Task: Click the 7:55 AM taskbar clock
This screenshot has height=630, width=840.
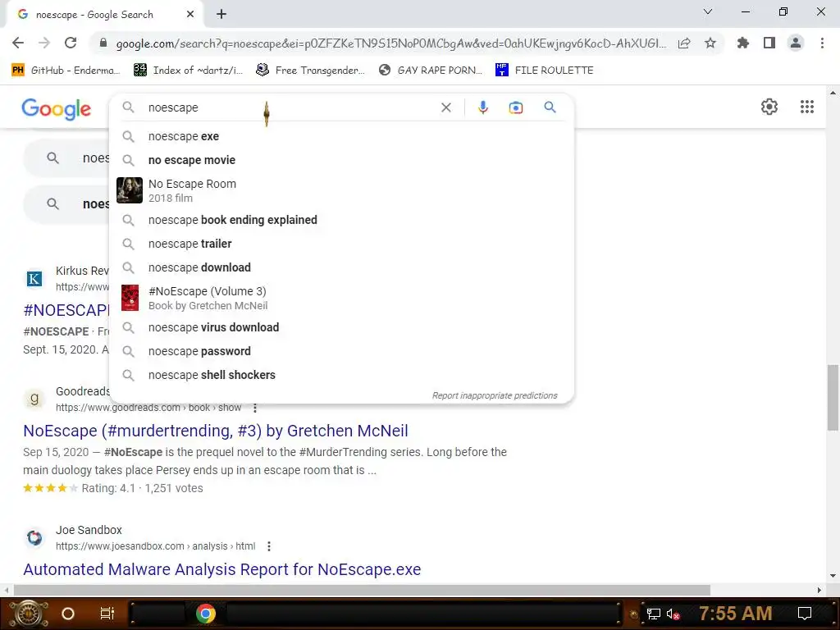Action: tap(736, 614)
